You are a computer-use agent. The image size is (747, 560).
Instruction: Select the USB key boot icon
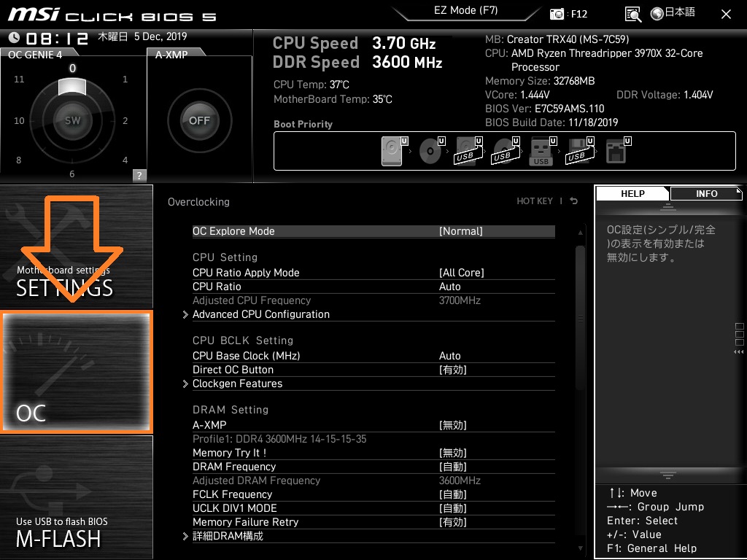tap(542, 150)
